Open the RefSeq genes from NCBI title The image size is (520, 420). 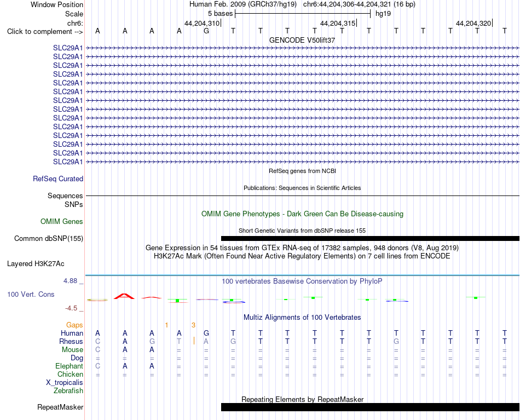click(x=302, y=171)
